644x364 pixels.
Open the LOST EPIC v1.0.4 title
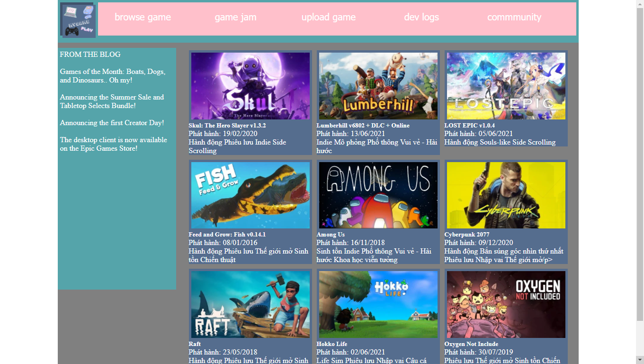click(469, 126)
